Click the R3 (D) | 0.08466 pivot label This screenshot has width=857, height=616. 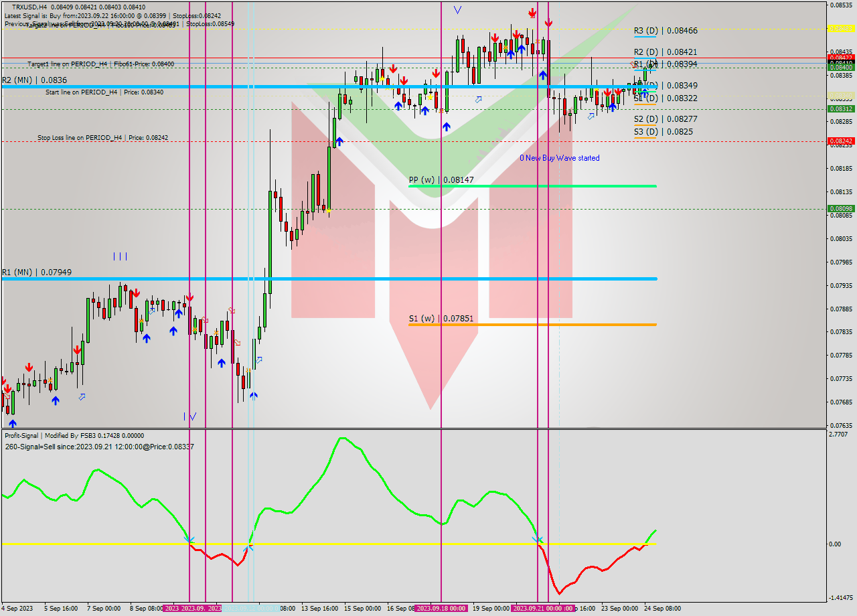[x=666, y=31]
